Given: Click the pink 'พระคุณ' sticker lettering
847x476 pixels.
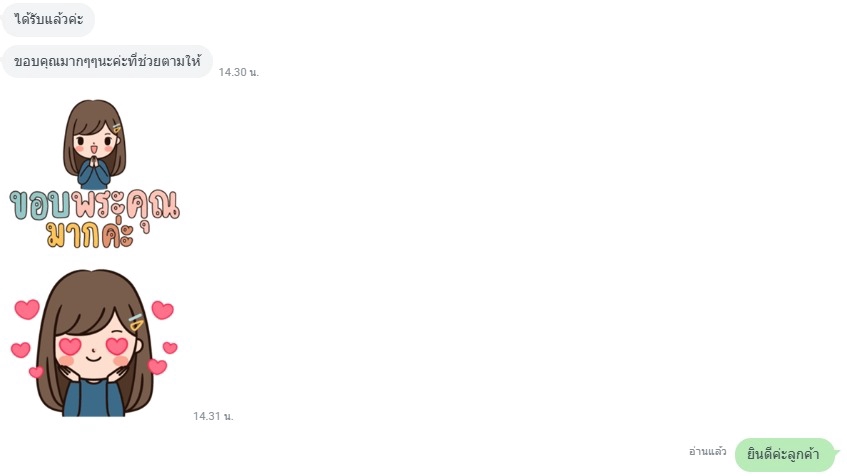Looking at the screenshot, I should click(126, 207).
